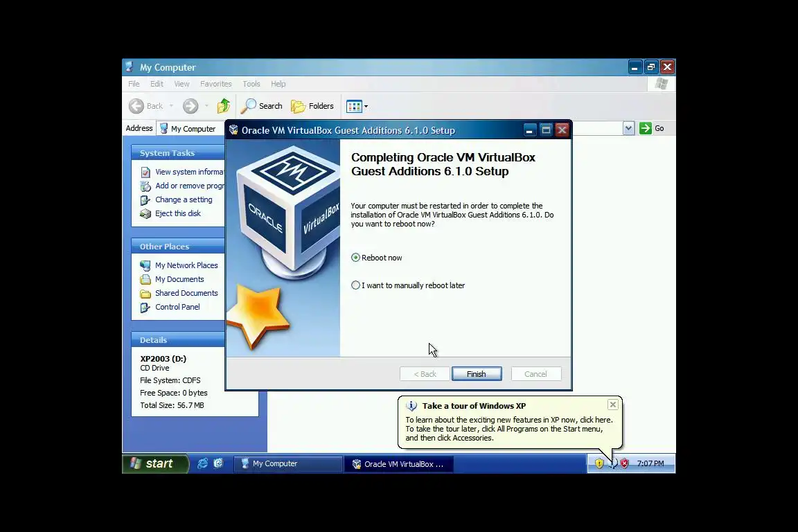Click the green Go arrow button
The height and width of the screenshot is (532, 798).
[646, 128]
